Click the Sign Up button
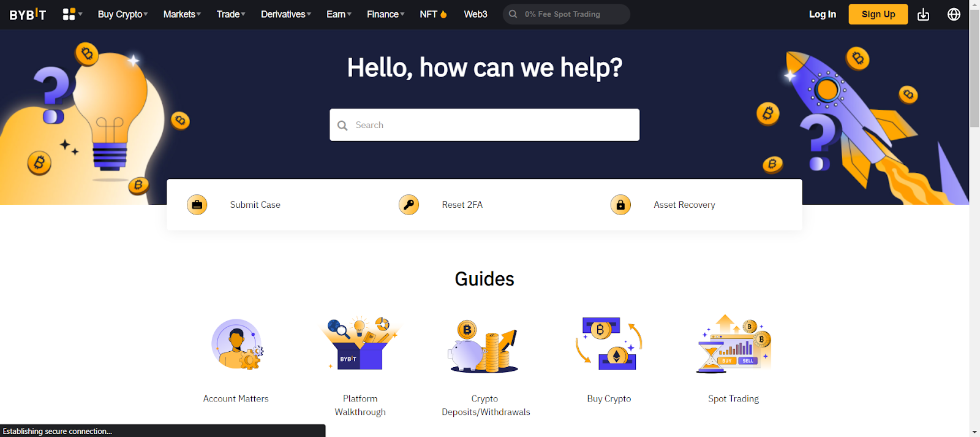 878,14
